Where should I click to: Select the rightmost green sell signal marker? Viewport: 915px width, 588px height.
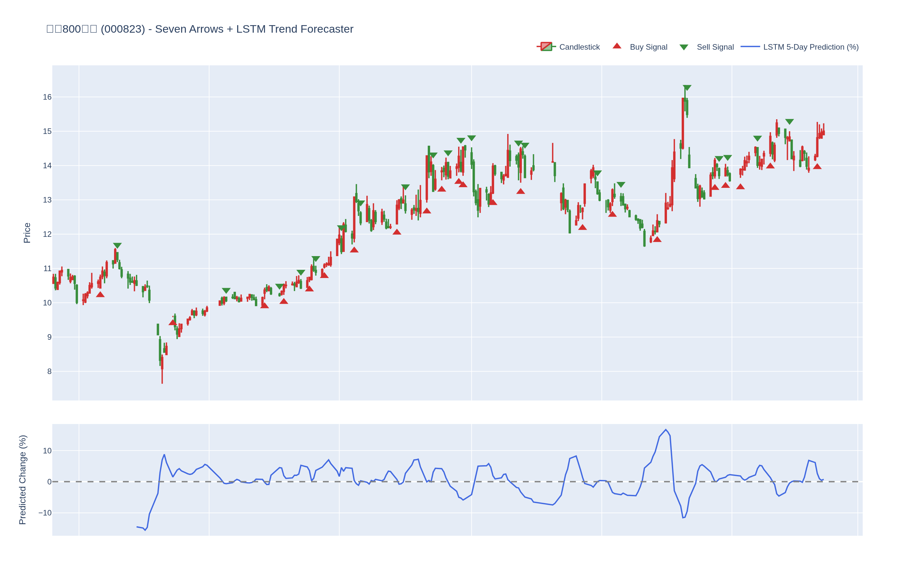(790, 122)
